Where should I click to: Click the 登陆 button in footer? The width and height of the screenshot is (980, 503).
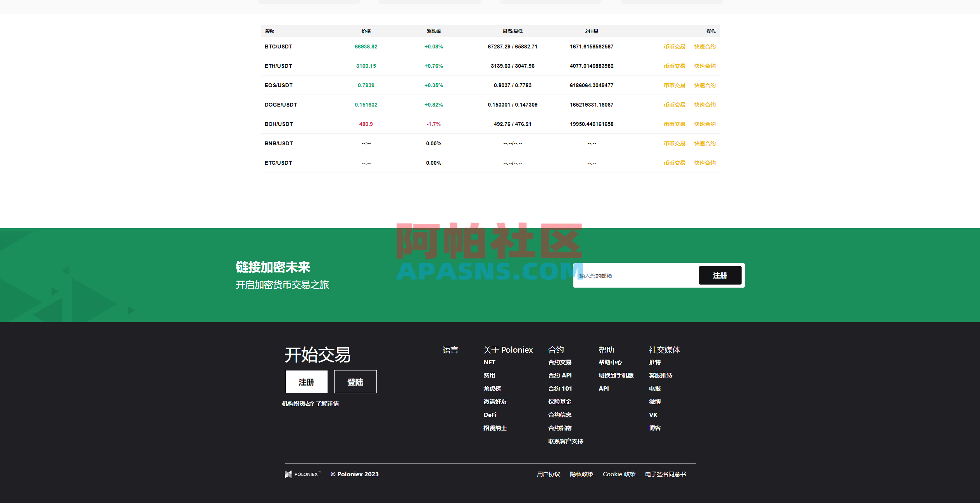pos(355,382)
